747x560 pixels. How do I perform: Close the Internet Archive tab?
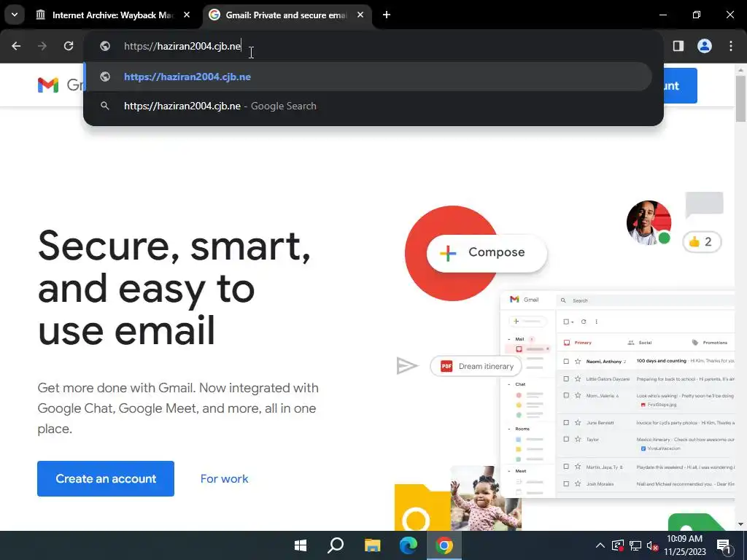[187, 15]
